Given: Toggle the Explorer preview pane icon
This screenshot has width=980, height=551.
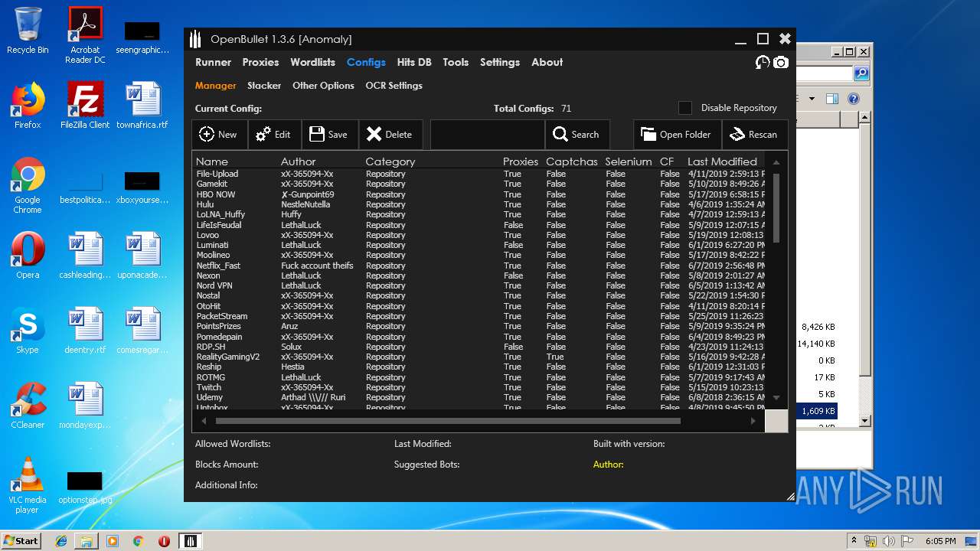Looking at the screenshot, I should click(x=832, y=99).
